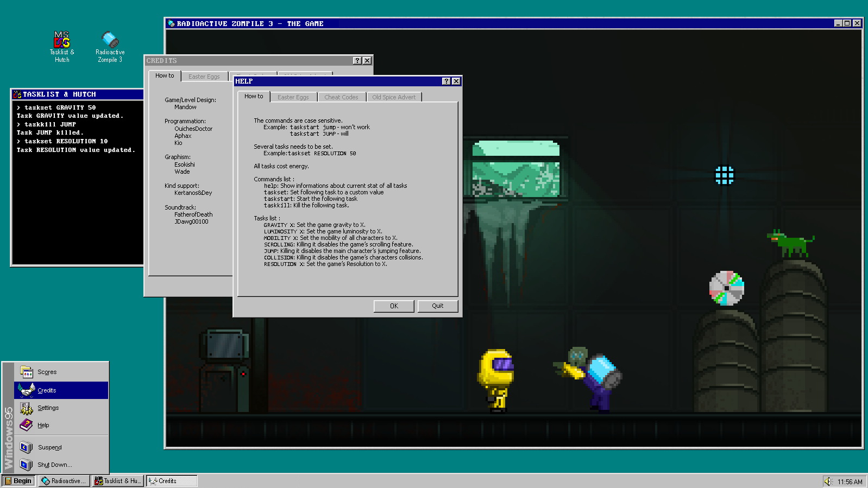Choose Help in the Begin menu
Viewport: 868px width, 488px height.
point(61,425)
